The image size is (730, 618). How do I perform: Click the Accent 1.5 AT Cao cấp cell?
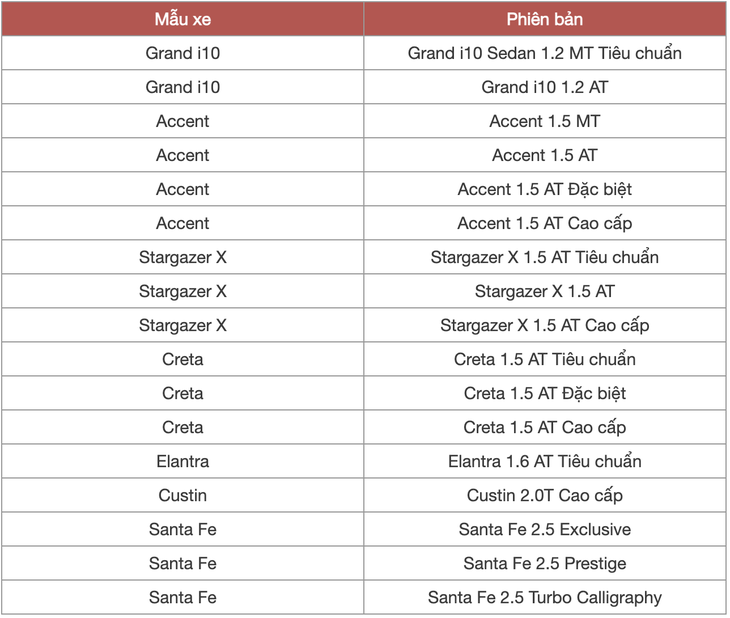(545, 223)
